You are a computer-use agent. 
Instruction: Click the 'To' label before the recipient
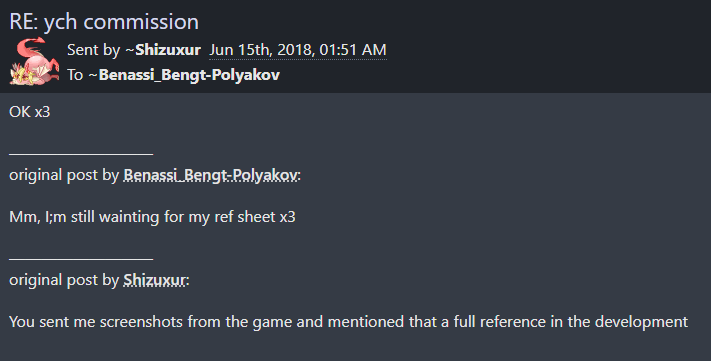coord(75,75)
